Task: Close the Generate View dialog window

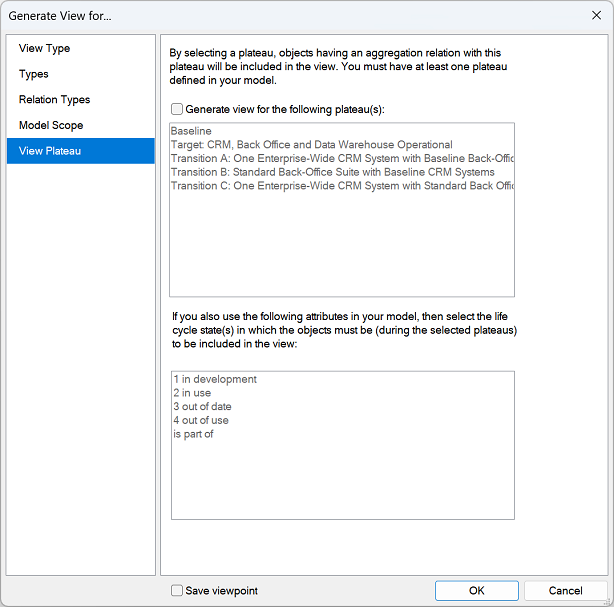Action: point(596,15)
